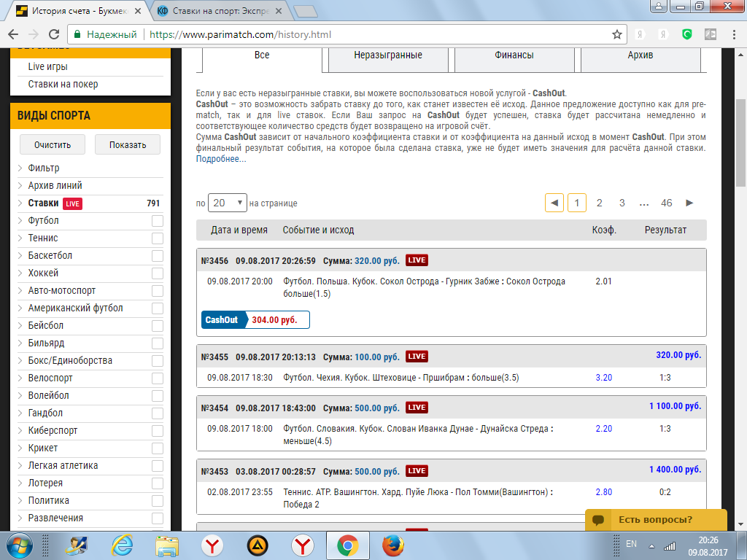
Task: Switch to Ставки на спорт browser tab
Action: tap(220, 11)
